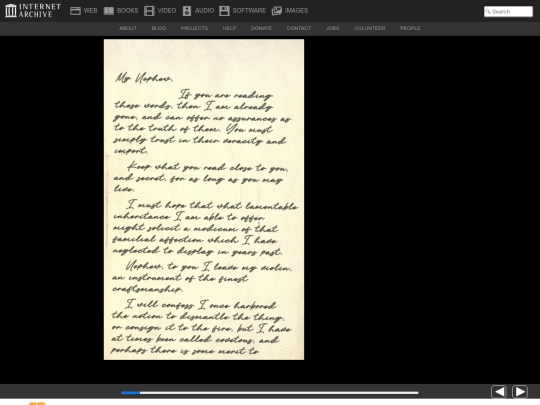The height and width of the screenshot is (405, 540).
Task: Open the Audio section icon
Action: pos(187,11)
